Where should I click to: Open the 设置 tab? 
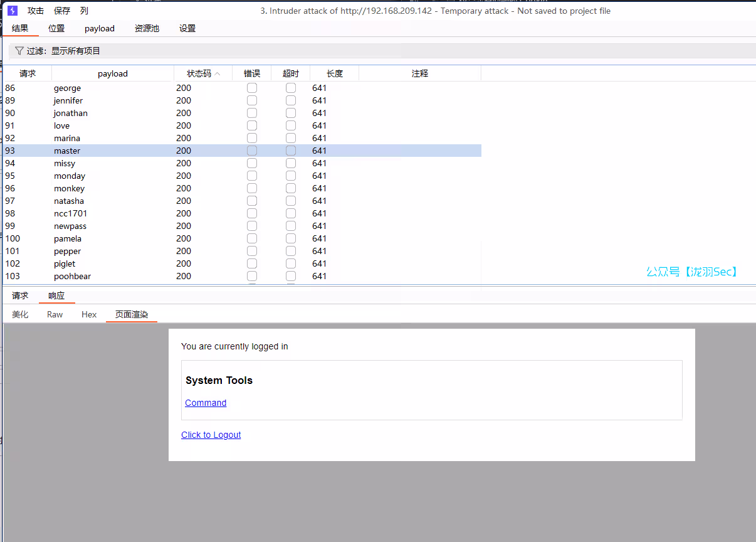click(x=187, y=28)
